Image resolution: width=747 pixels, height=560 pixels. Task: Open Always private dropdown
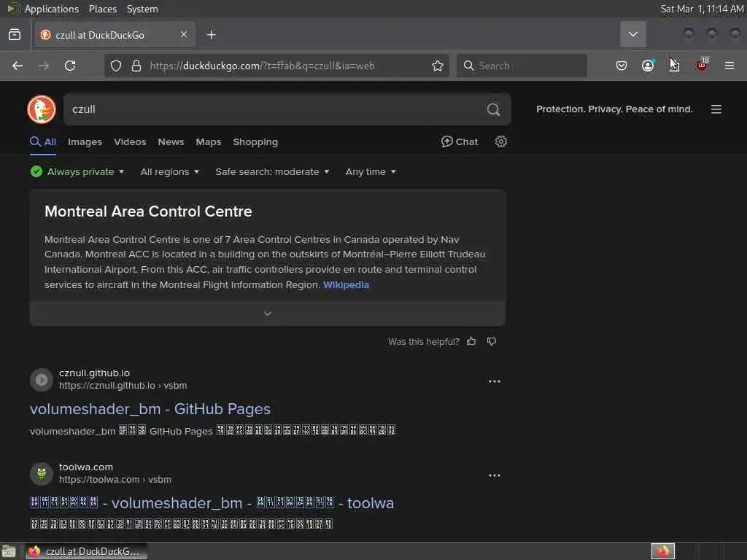[77, 171]
